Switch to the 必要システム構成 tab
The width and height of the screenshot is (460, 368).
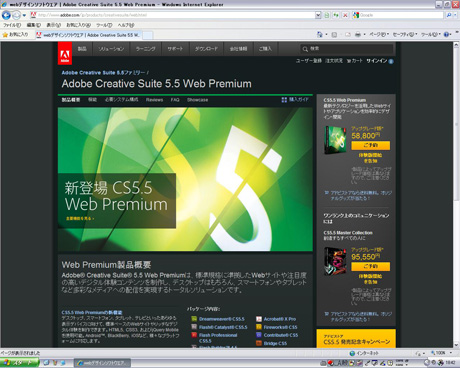[x=121, y=100]
